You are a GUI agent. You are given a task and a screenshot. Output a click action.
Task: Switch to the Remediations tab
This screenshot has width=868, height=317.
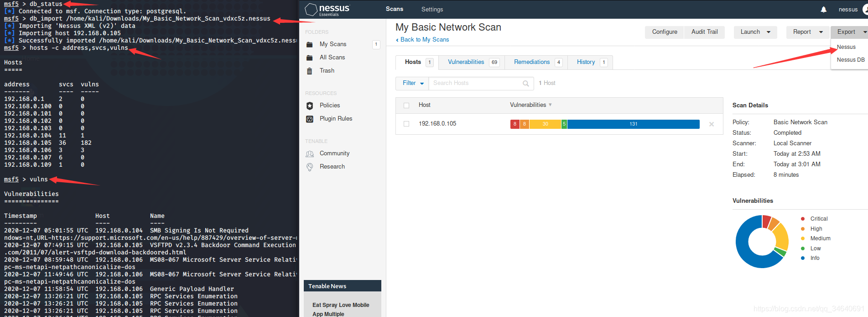pyautogui.click(x=536, y=62)
